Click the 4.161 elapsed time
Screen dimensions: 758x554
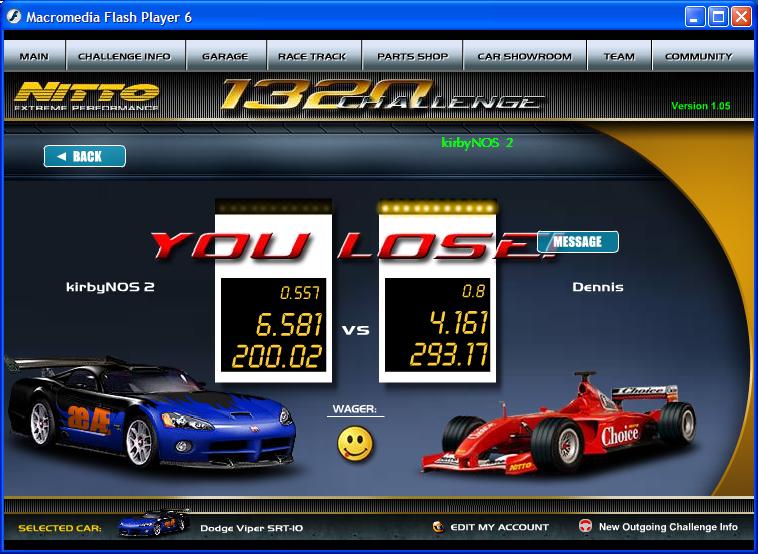pyautogui.click(x=459, y=323)
